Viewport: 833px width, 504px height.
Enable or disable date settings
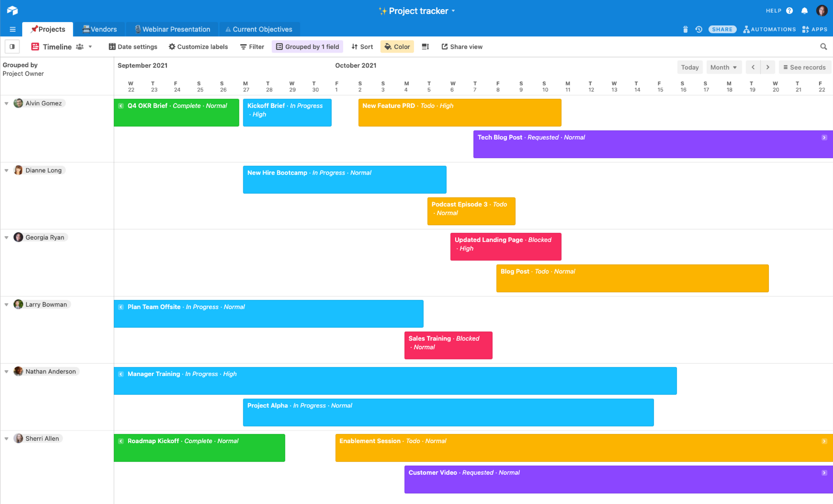(133, 46)
